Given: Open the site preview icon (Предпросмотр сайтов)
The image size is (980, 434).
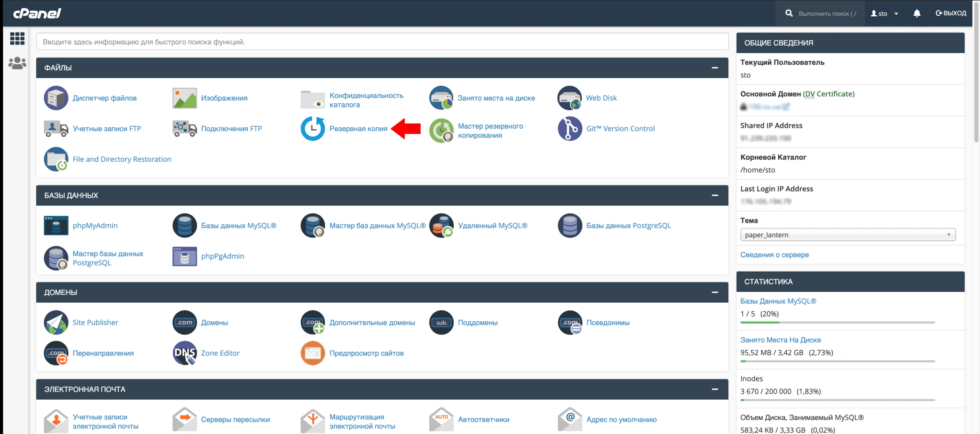Looking at the screenshot, I should click(x=313, y=353).
